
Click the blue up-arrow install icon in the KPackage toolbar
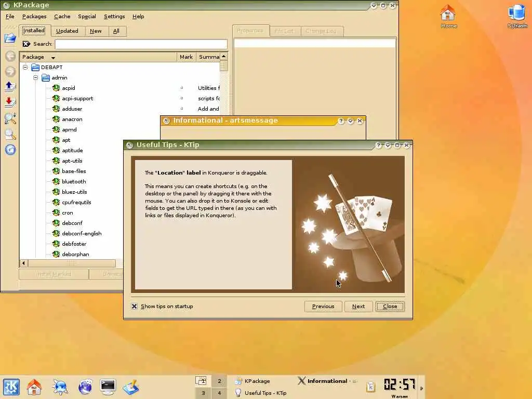[10, 87]
